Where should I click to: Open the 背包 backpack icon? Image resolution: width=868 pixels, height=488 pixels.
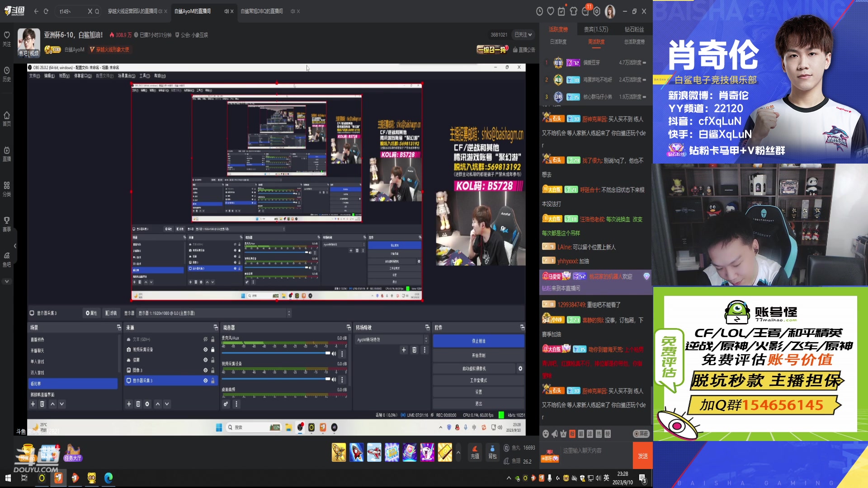pyautogui.click(x=492, y=452)
